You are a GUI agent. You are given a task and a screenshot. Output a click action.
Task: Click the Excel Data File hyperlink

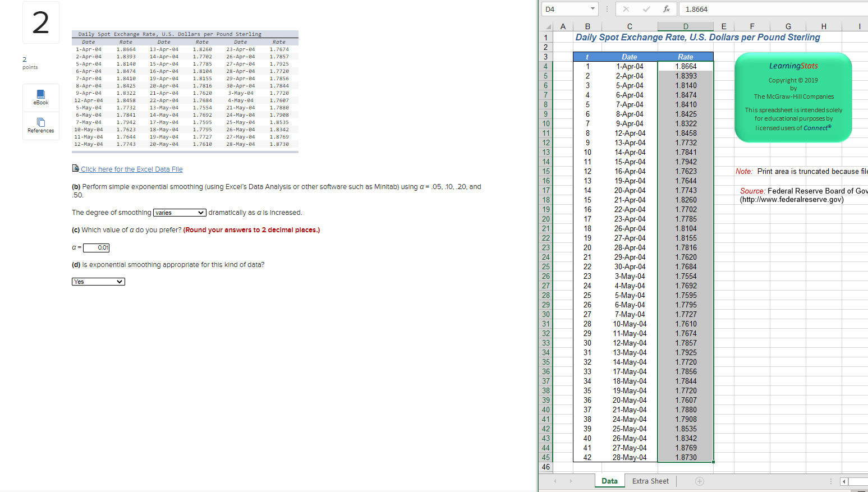(x=131, y=169)
